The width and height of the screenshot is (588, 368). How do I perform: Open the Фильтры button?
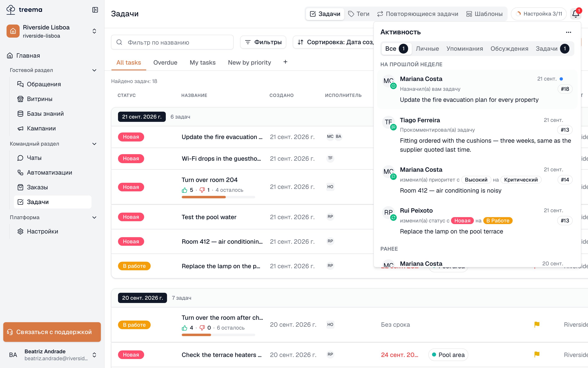263,42
